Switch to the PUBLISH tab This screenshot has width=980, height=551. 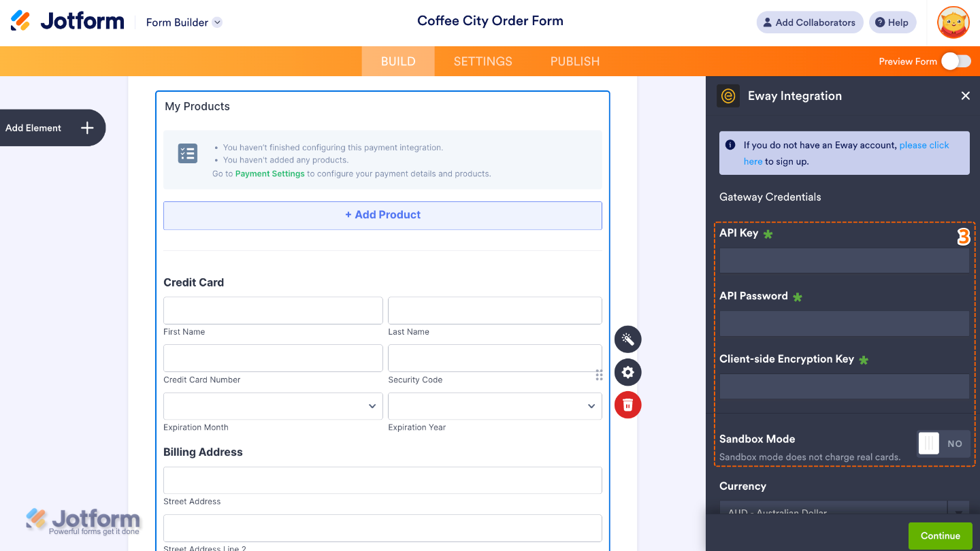575,61
